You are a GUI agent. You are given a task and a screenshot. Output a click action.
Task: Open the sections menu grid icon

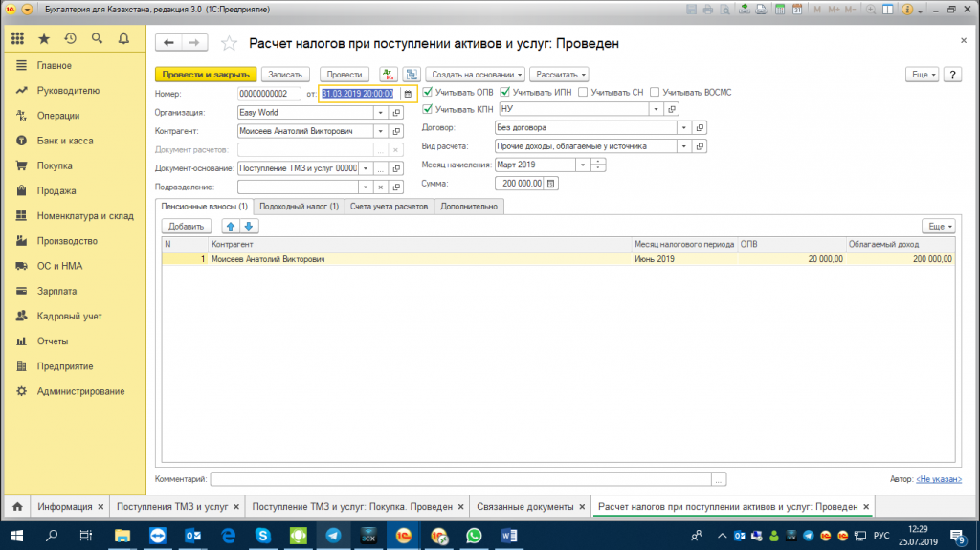click(17, 39)
